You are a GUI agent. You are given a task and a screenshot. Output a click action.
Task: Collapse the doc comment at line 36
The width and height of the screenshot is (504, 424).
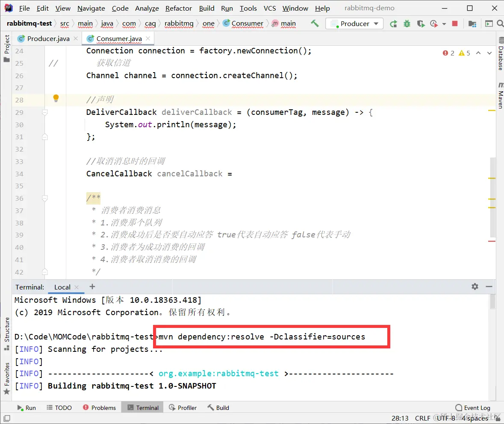(45, 199)
